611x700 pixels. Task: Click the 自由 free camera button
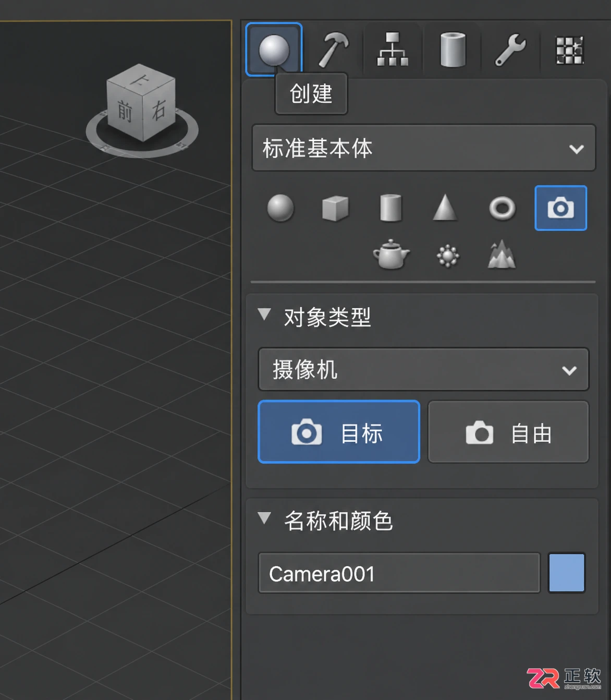pos(508,432)
